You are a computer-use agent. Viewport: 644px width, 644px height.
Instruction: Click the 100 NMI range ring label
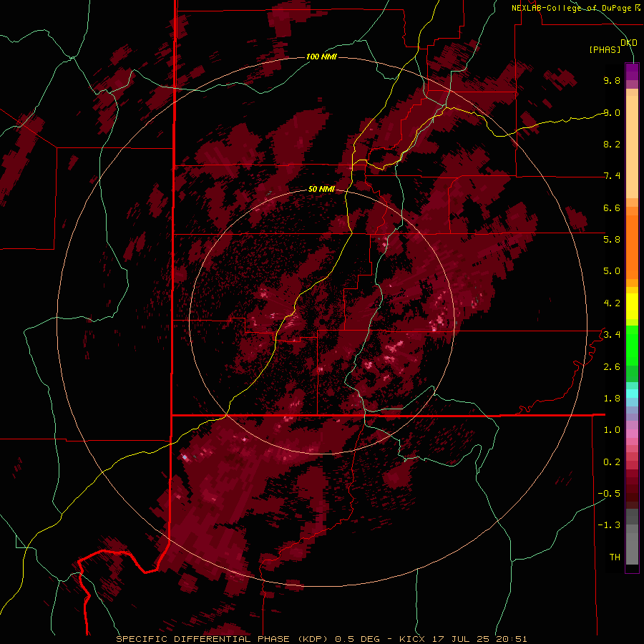[x=321, y=57]
